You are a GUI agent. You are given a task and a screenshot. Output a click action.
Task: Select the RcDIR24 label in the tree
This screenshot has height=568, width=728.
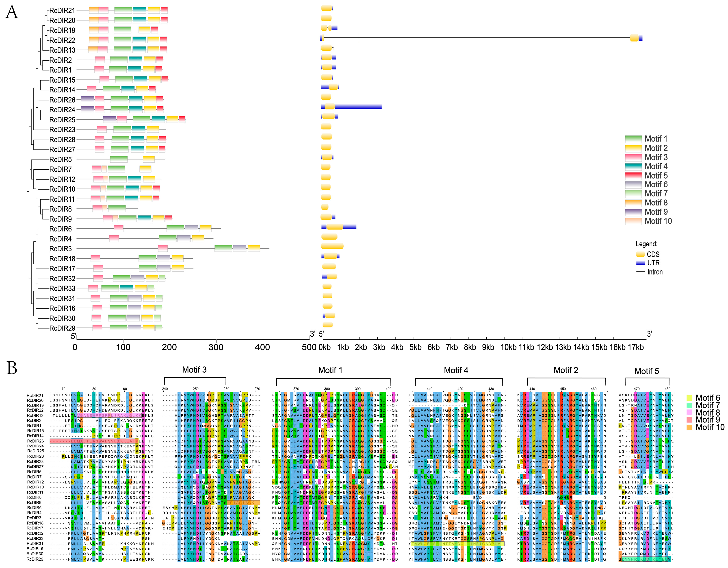pyautogui.click(x=62, y=110)
